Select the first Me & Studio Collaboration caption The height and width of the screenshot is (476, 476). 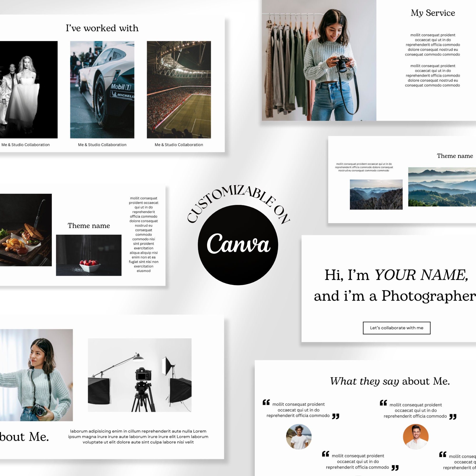pyautogui.click(x=26, y=145)
